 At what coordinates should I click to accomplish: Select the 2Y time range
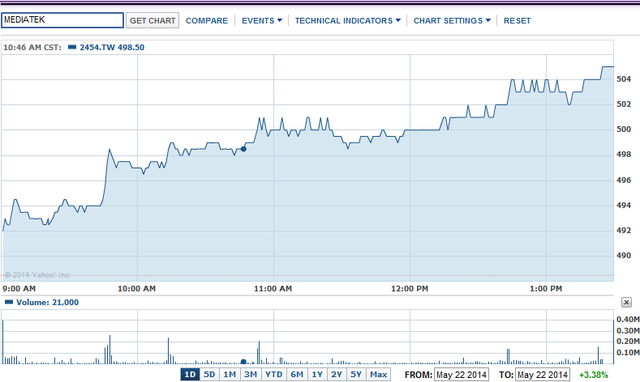(337, 375)
